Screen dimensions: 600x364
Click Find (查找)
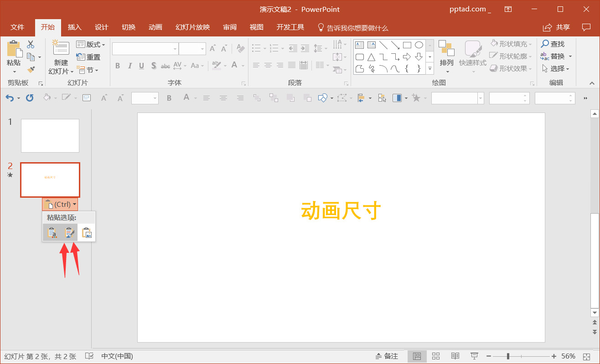coord(553,44)
